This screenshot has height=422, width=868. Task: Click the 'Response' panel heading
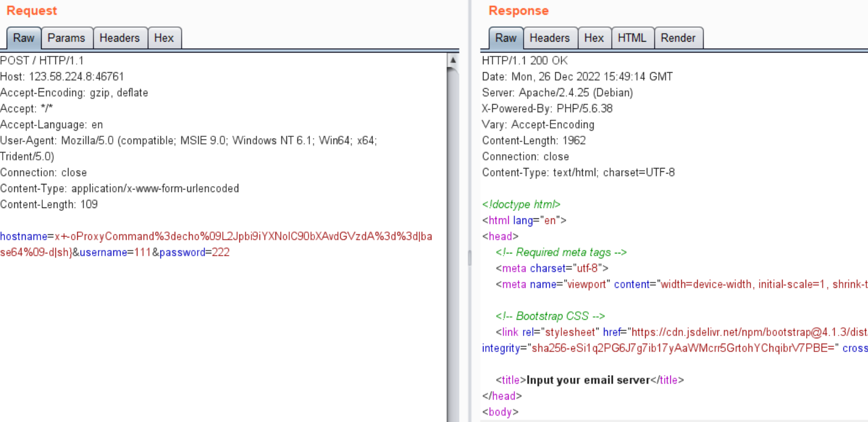(x=519, y=11)
